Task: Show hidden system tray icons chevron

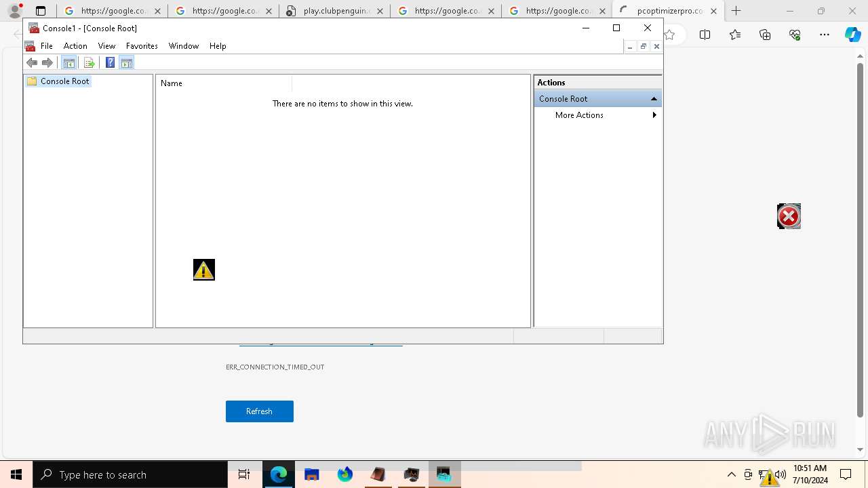Action: tap(732, 474)
